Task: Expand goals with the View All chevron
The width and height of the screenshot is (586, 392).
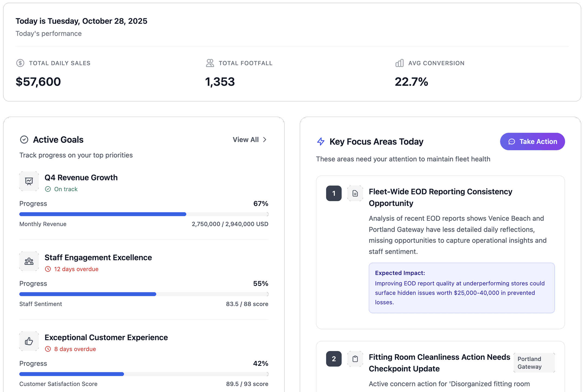Action: click(x=265, y=140)
